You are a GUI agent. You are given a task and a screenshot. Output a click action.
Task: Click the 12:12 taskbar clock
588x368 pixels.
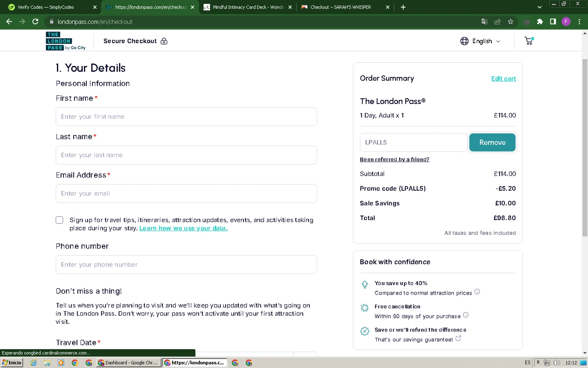(x=571, y=363)
